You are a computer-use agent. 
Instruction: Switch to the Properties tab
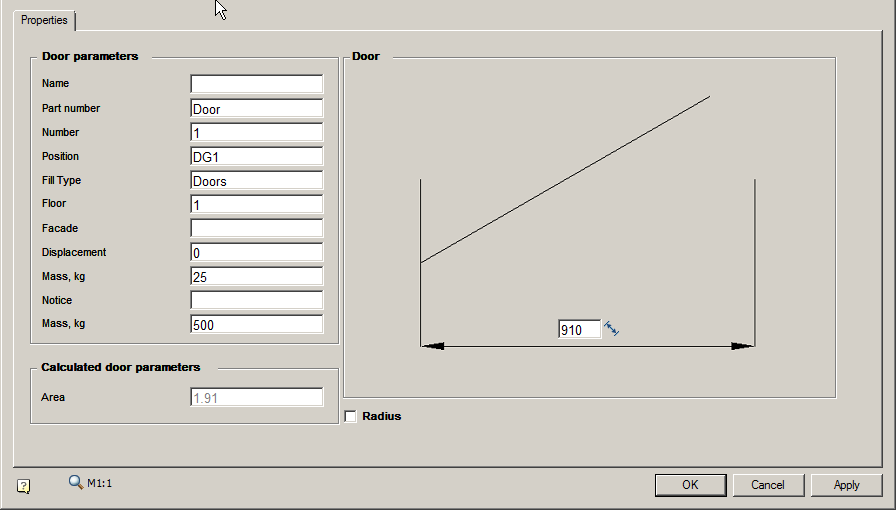pyautogui.click(x=44, y=20)
